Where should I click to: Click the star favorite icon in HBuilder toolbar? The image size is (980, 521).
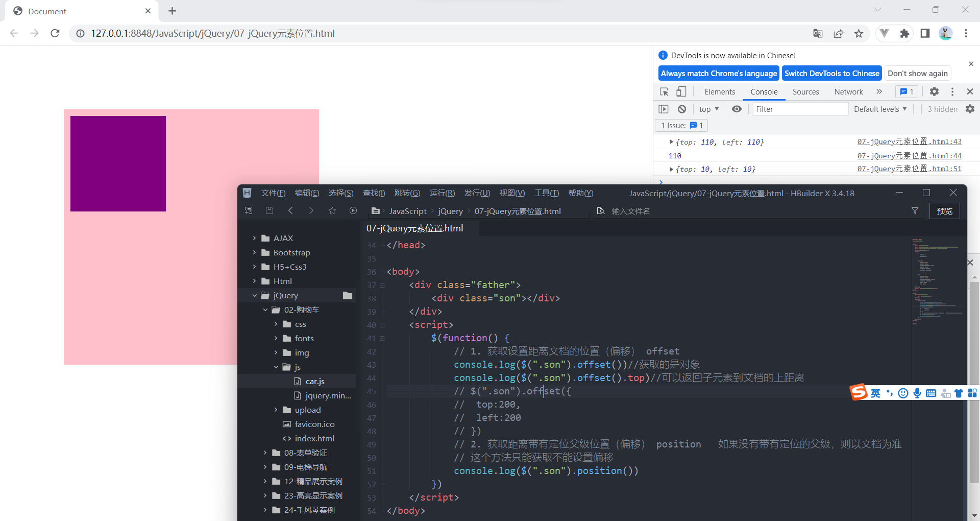pyautogui.click(x=332, y=210)
